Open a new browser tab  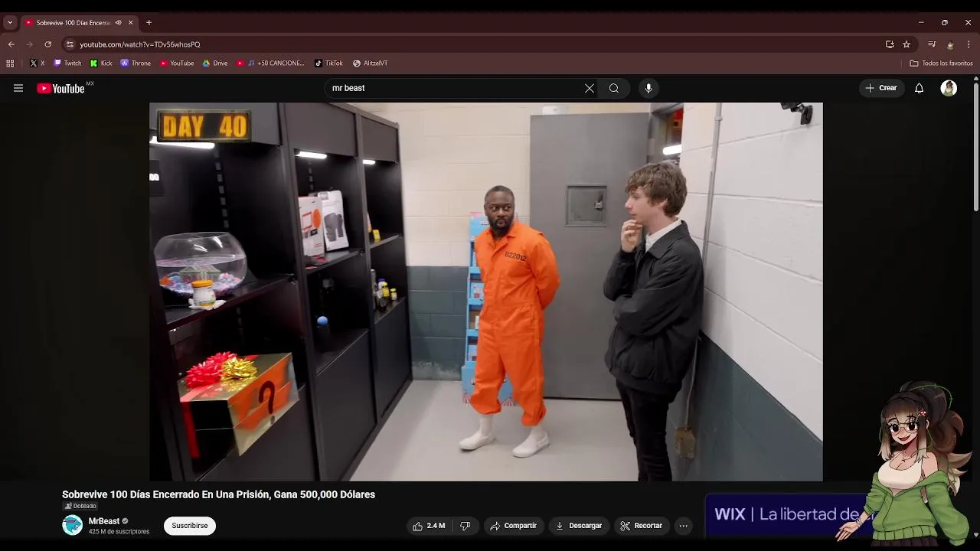149,23
